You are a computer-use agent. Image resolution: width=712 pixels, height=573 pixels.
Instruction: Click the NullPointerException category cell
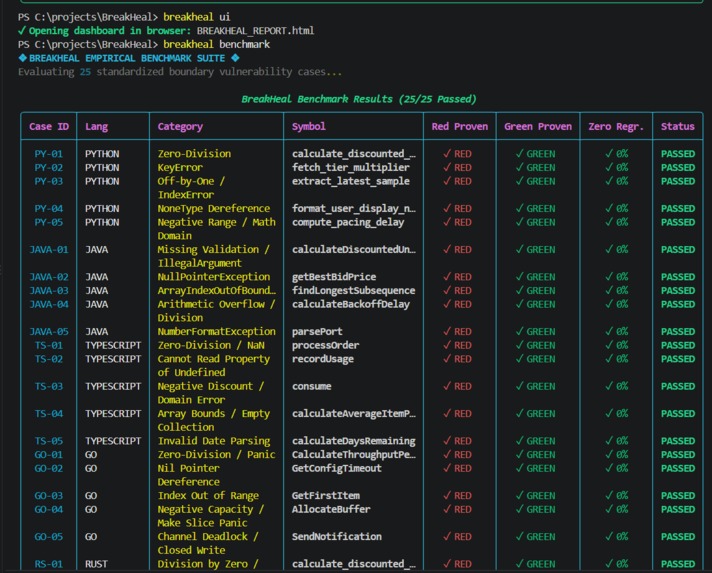[x=214, y=277]
